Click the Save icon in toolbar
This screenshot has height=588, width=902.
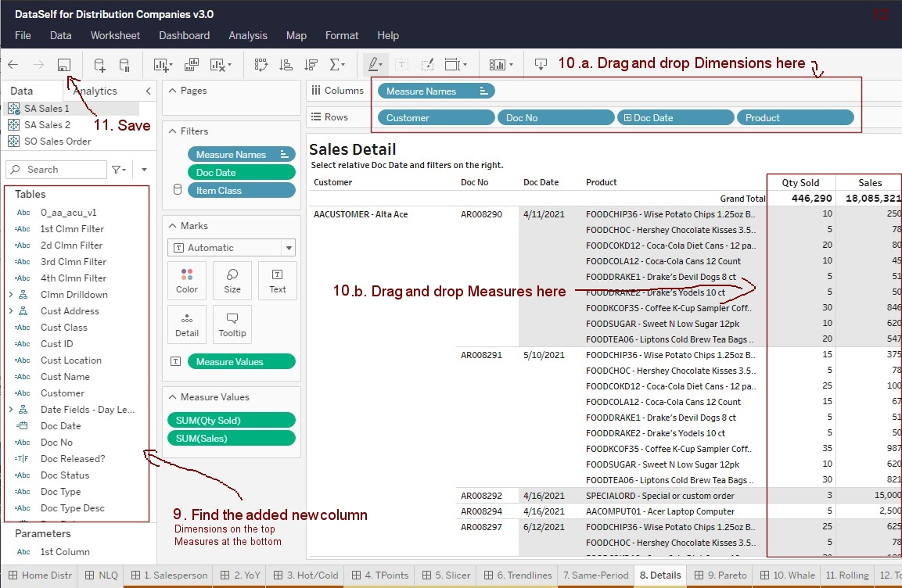click(x=65, y=65)
